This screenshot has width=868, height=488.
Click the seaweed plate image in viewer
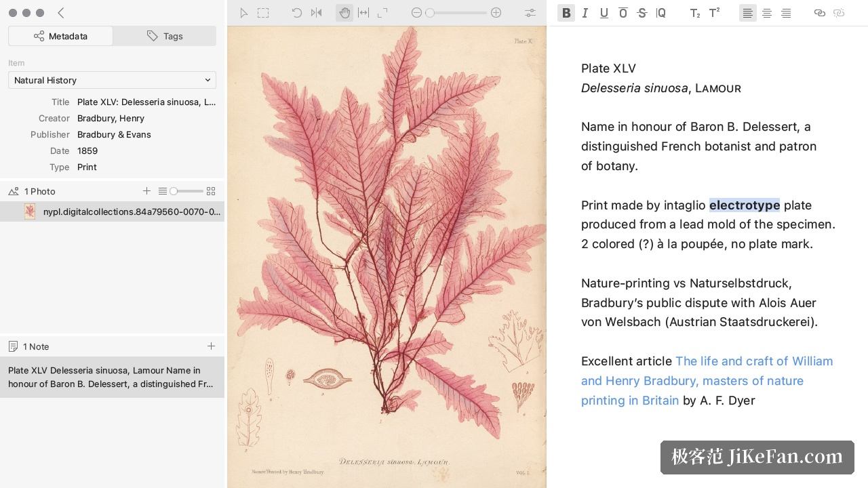click(x=387, y=257)
